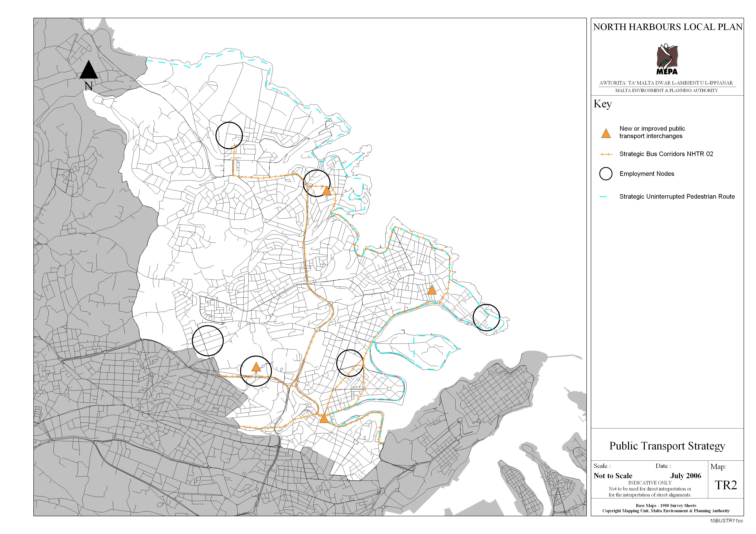Click the 'Key' heading

click(603, 104)
